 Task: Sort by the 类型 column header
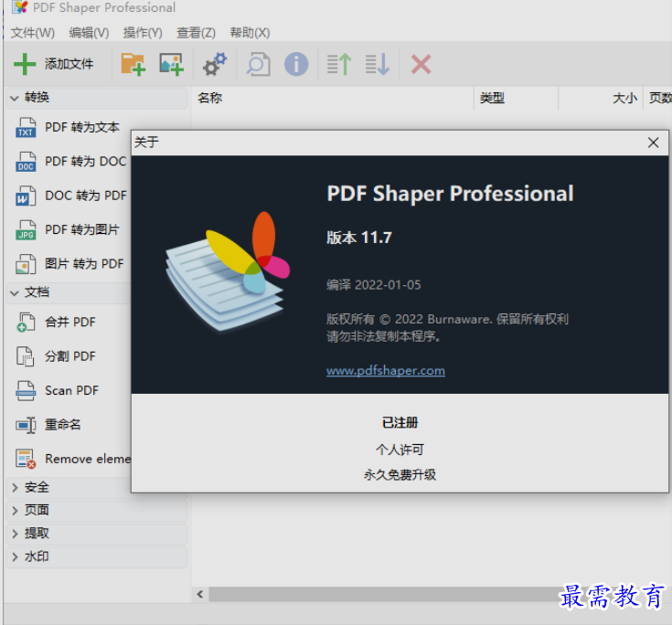pos(492,98)
